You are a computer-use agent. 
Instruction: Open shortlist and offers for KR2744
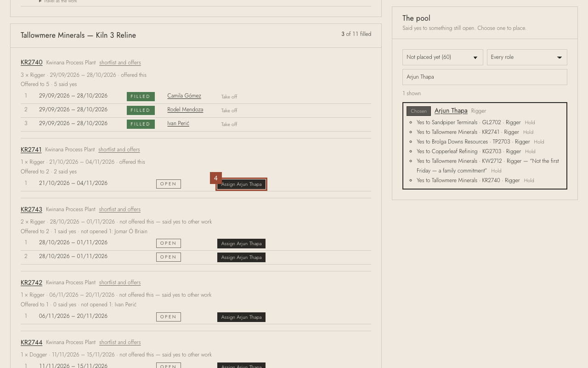[119, 342]
